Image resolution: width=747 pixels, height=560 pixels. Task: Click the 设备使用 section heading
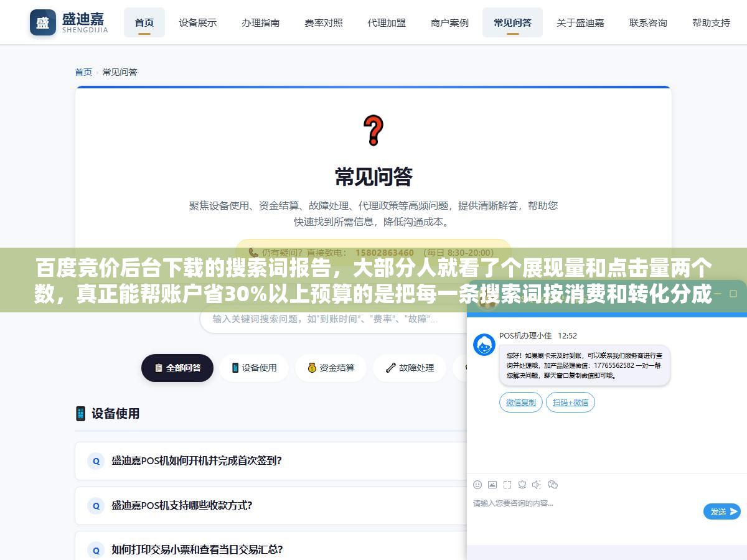point(115,414)
